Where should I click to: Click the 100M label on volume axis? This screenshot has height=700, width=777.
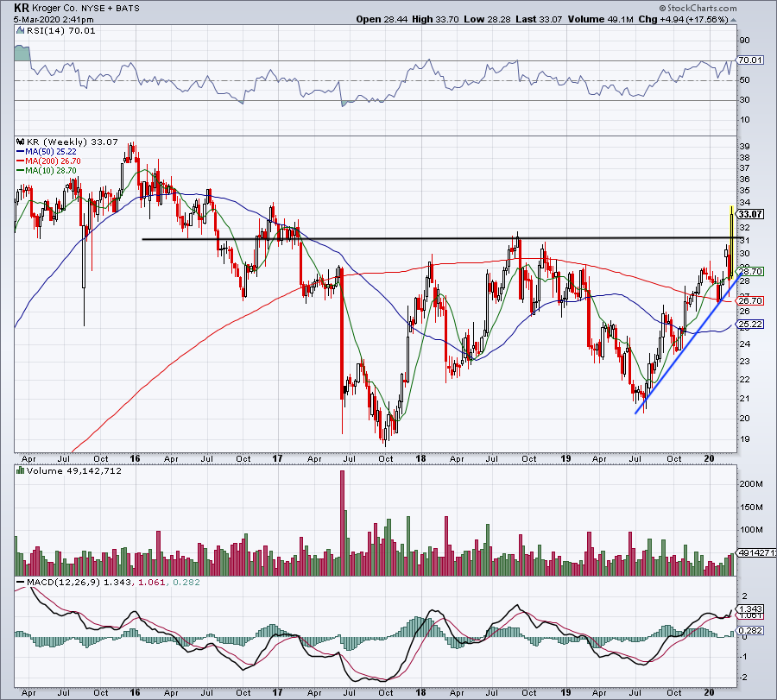[751, 530]
